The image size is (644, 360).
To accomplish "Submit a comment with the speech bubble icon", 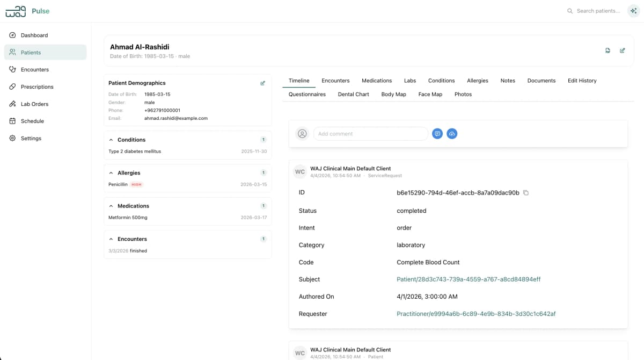I will (437, 133).
